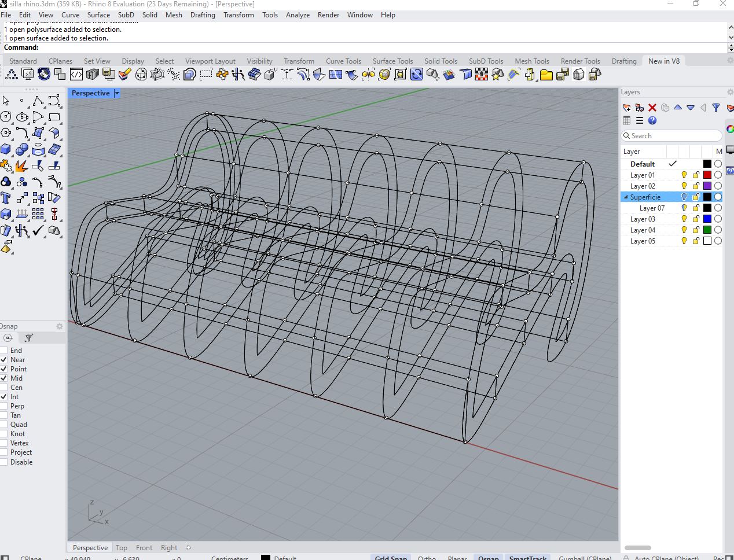Click the single point tool

[x=22, y=100]
